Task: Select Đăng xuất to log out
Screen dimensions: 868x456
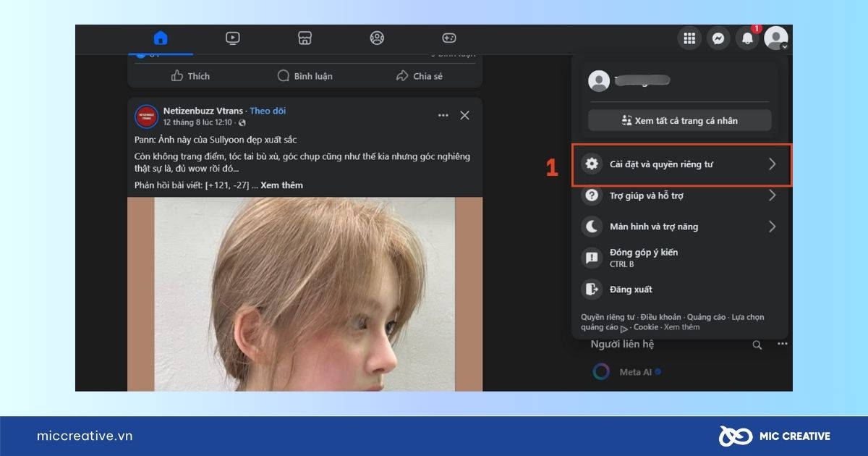Action: tap(680, 290)
